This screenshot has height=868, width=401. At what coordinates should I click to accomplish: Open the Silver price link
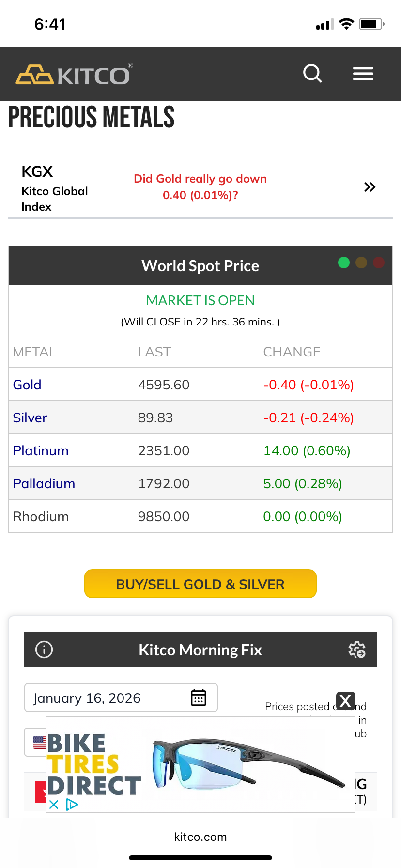30,418
